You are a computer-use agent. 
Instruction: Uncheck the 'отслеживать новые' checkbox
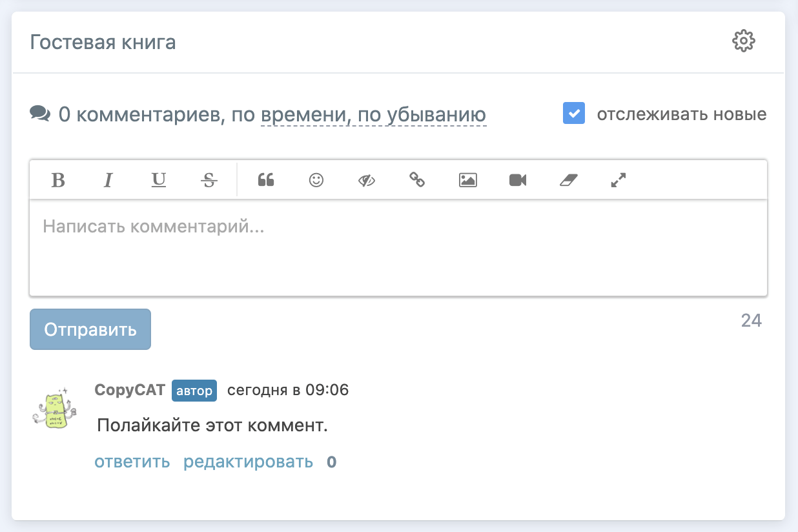pyautogui.click(x=573, y=114)
